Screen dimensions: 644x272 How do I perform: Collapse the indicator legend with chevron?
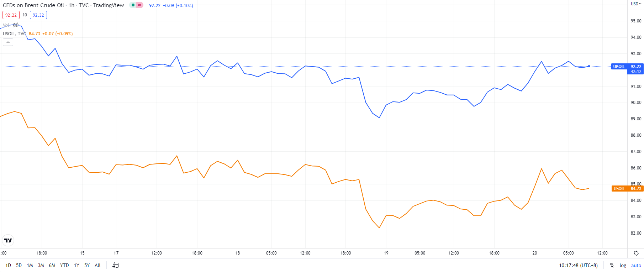tap(8, 42)
